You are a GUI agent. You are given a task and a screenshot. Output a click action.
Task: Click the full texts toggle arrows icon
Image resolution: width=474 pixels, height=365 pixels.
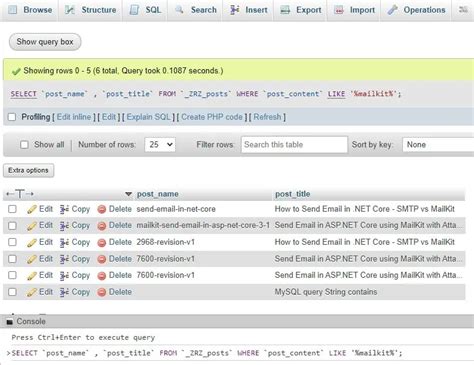click(20, 194)
